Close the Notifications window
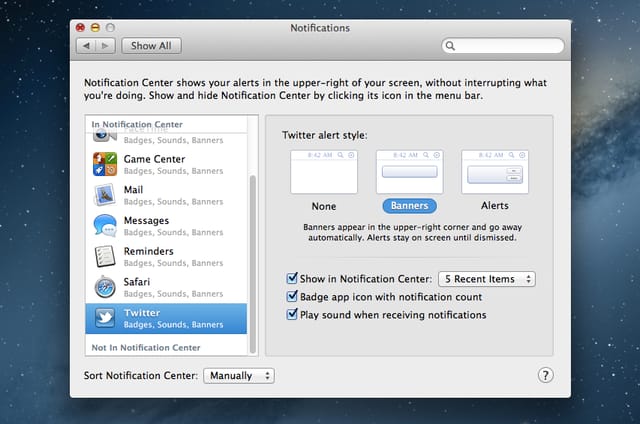This screenshot has width=640, height=424. (80, 28)
